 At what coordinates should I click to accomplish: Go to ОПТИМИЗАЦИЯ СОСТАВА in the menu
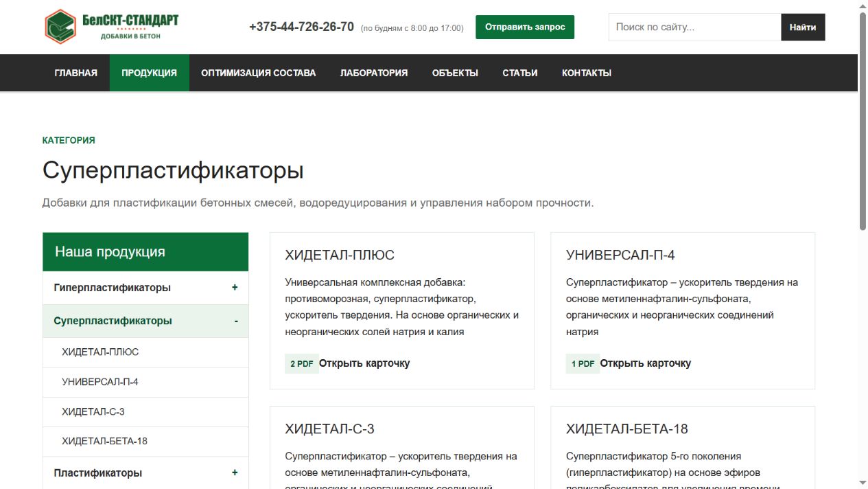point(259,73)
